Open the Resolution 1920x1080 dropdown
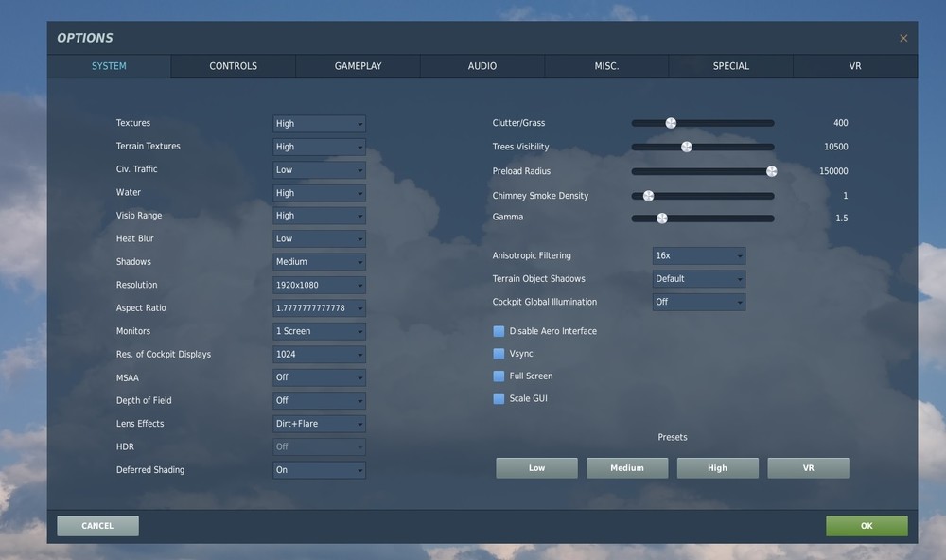Screen dimensions: 946x560 pyautogui.click(x=319, y=285)
